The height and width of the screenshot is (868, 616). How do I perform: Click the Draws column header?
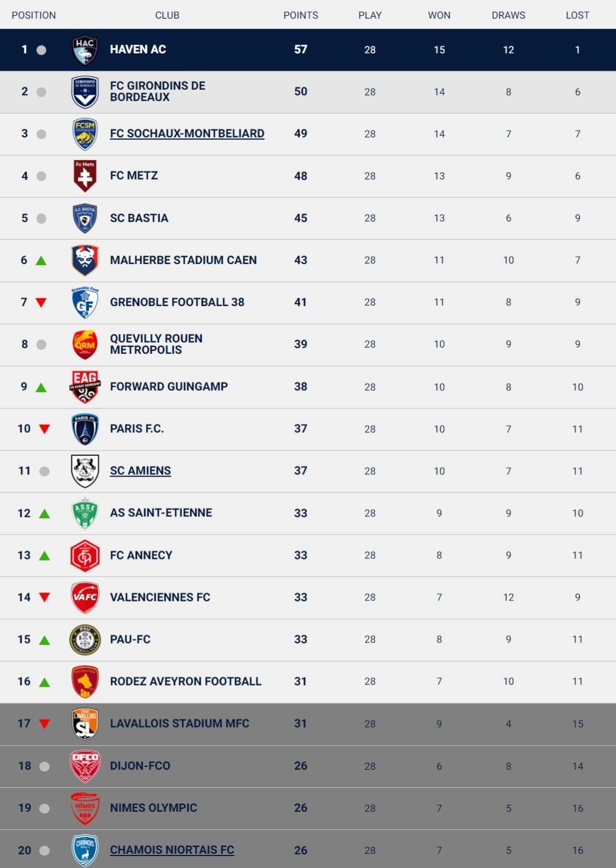coord(508,15)
